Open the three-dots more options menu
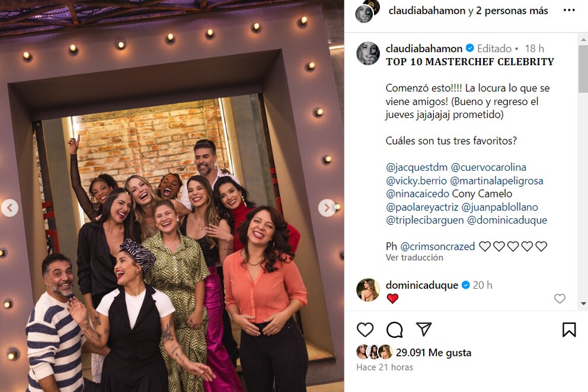Viewport: 588px width, 392px height. click(569, 11)
